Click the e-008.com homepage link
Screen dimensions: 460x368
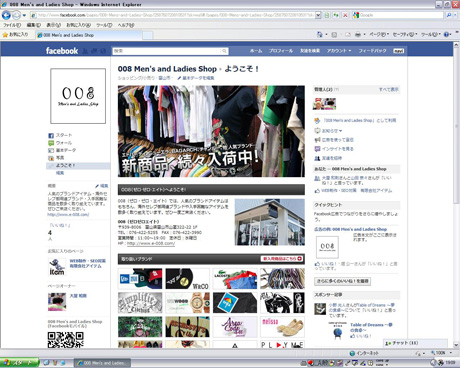pos(151,243)
